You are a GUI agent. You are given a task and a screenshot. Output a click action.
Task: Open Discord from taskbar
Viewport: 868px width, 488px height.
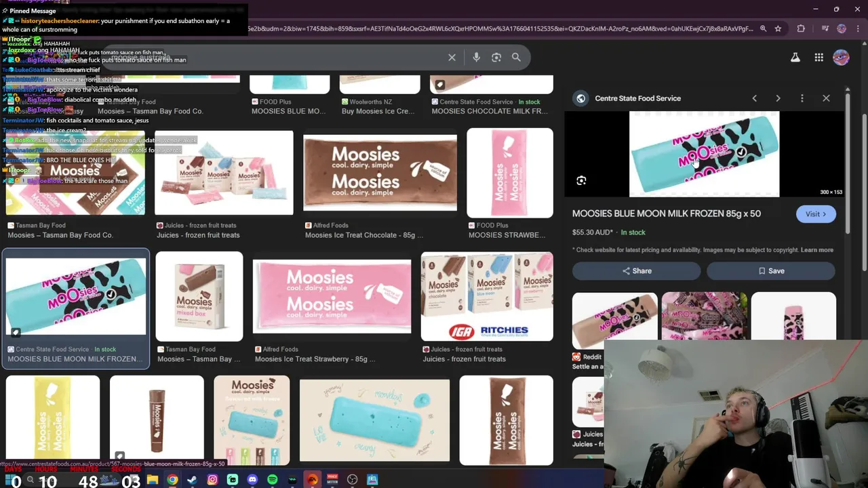(252, 480)
